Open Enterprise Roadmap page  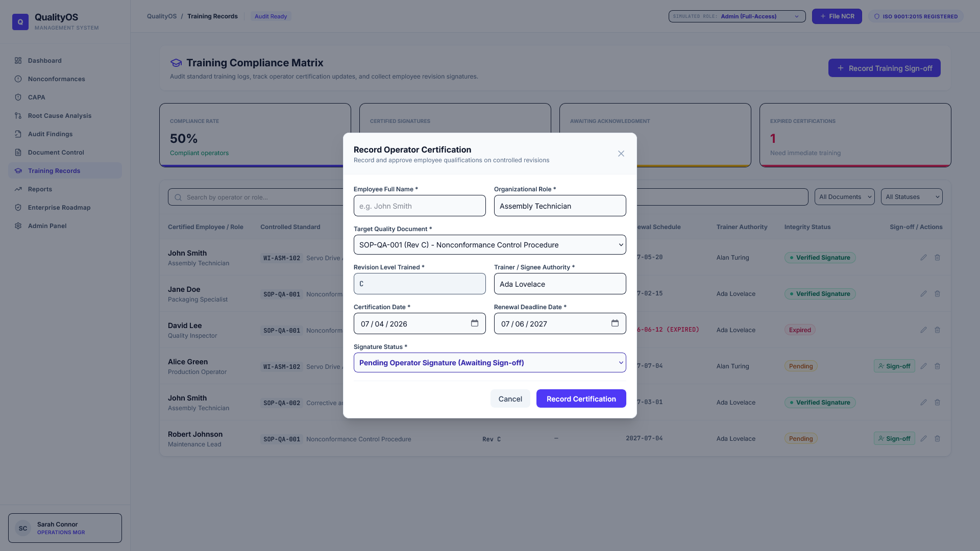[x=65, y=207]
